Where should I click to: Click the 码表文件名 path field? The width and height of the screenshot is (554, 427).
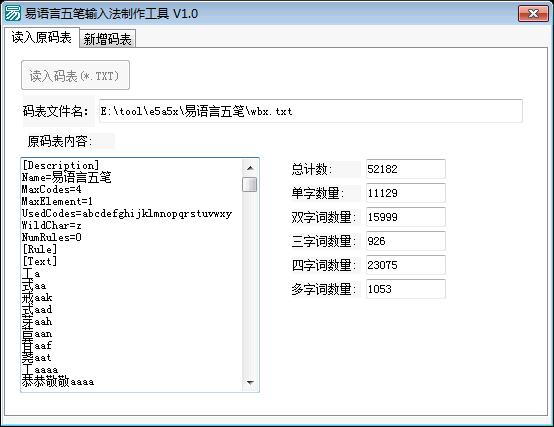(x=311, y=111)
